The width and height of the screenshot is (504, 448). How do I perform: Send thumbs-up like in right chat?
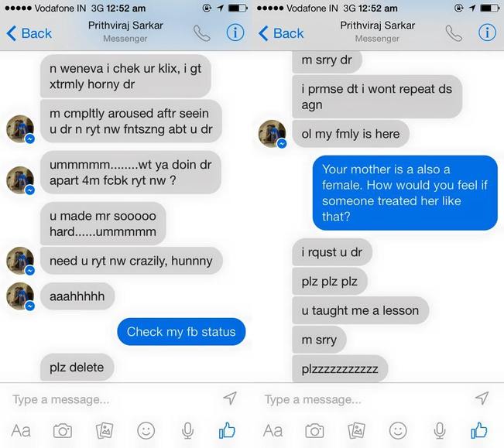[479, 430]
